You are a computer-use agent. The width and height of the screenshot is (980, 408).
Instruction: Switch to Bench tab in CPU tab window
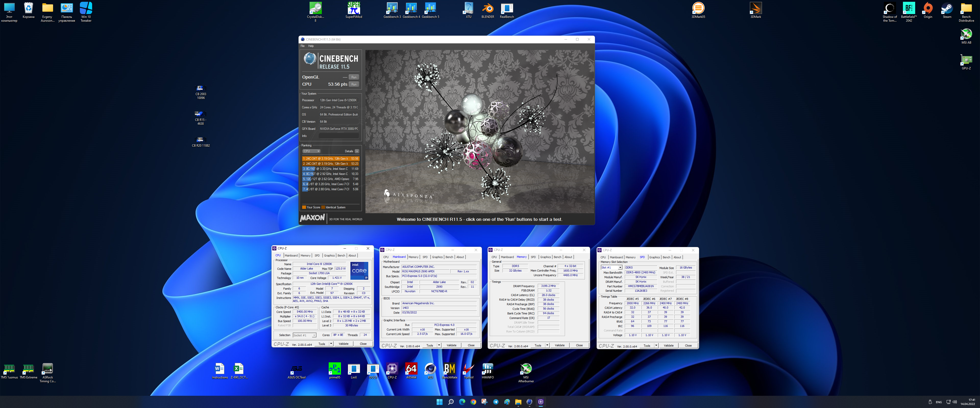coord(341,256)
